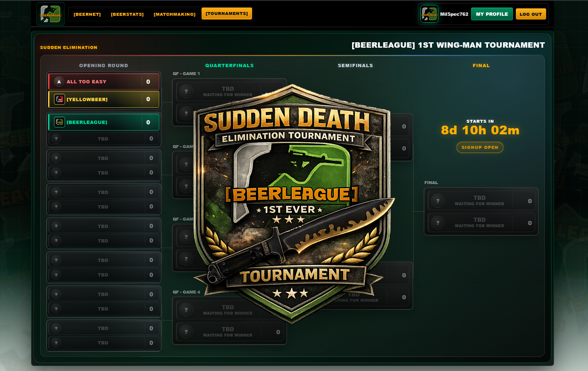The height and width of the screenshot is (371, 588).
Task: Select the [YELLOWBEER] team entry
Action: coord(104,99)
